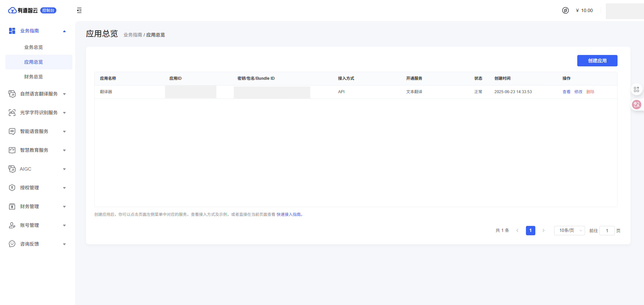Open the floating app grid widget icon

tap(636, 89)
